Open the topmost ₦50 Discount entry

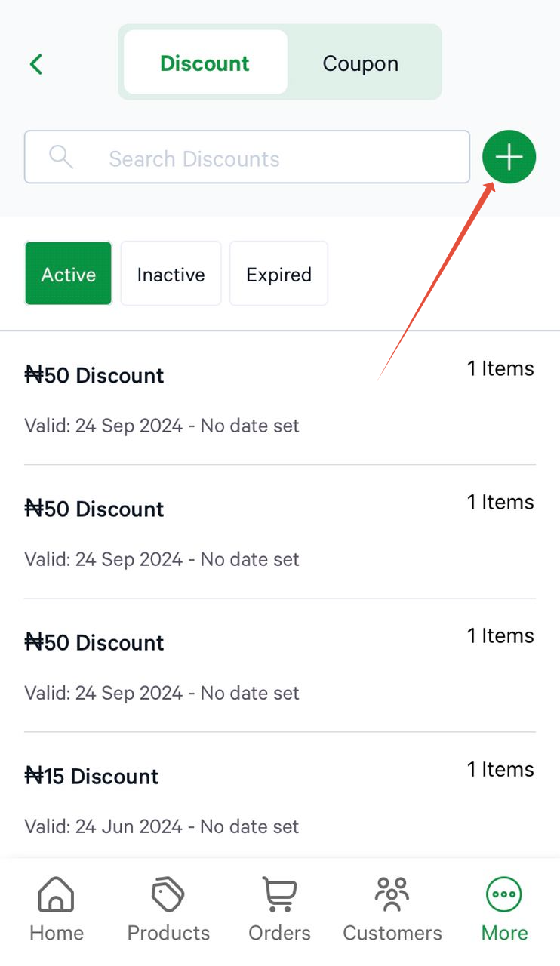tap(94, 375)
